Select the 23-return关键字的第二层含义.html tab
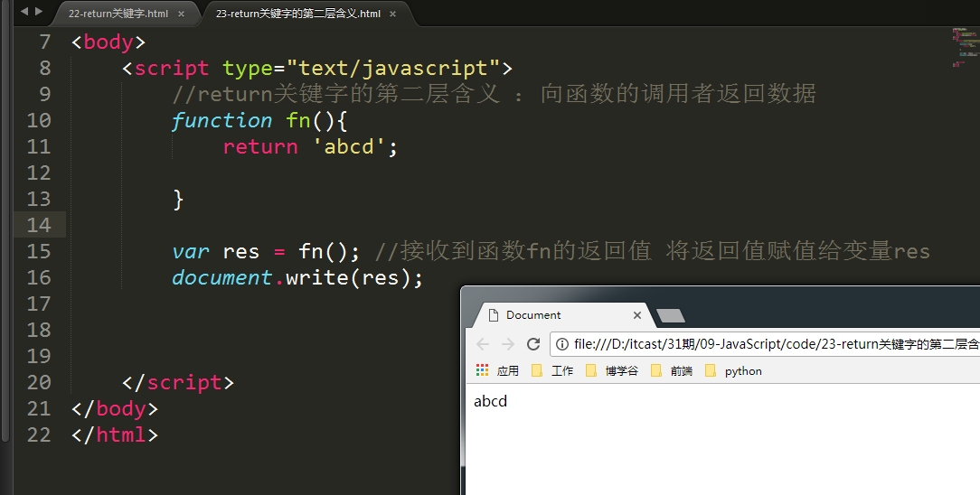 298,14
